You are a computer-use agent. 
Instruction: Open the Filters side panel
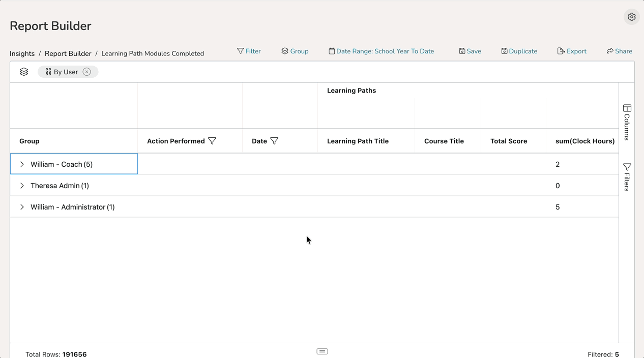(627, 177)
